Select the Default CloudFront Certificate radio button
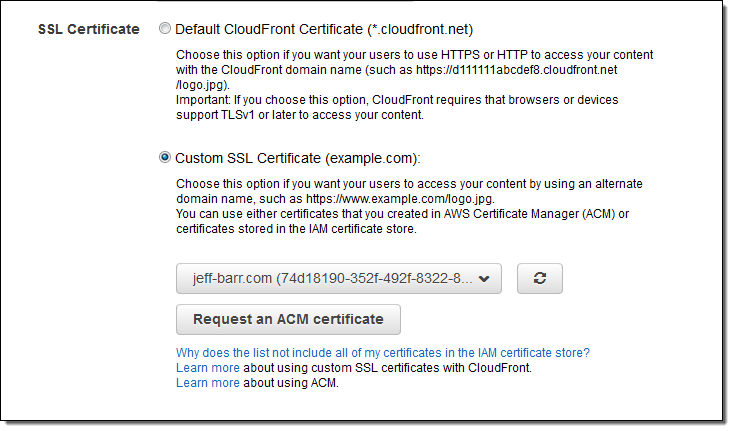The image size is (733, 431). coord(165,29)
